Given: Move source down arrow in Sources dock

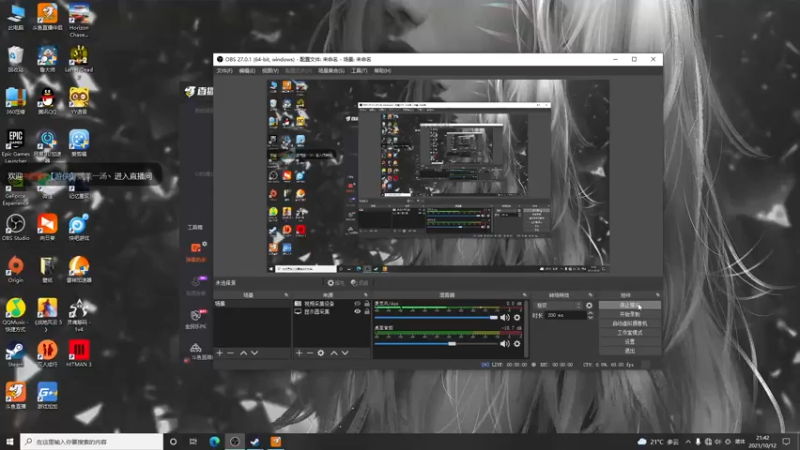Looking at the screenshot, I should click(x=345, y=353).
